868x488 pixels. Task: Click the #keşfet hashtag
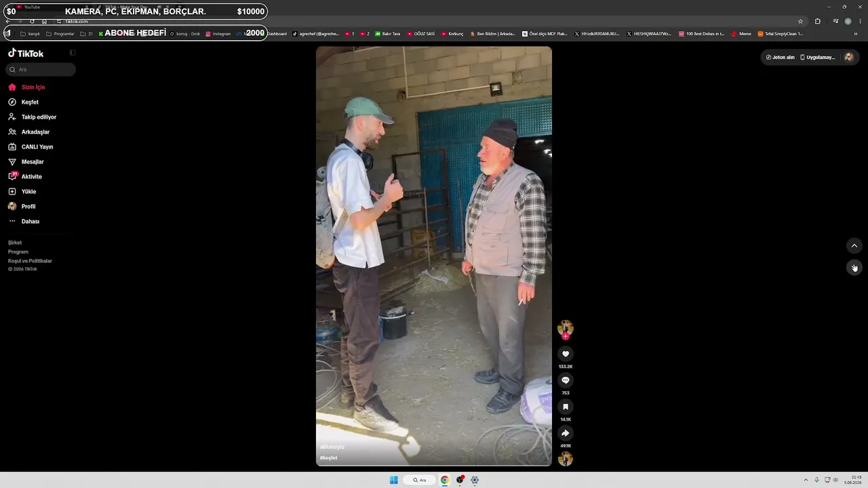[x=329, y=458]
